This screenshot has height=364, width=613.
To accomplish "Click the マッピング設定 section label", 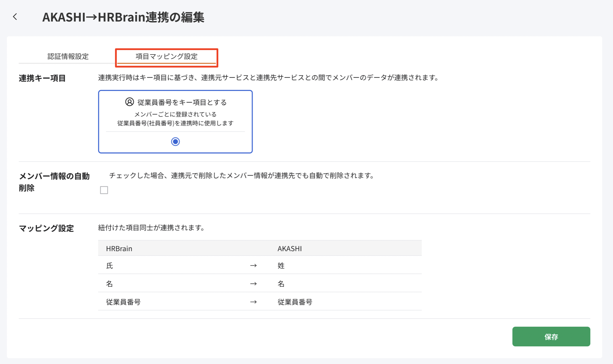I will (46, 228).
